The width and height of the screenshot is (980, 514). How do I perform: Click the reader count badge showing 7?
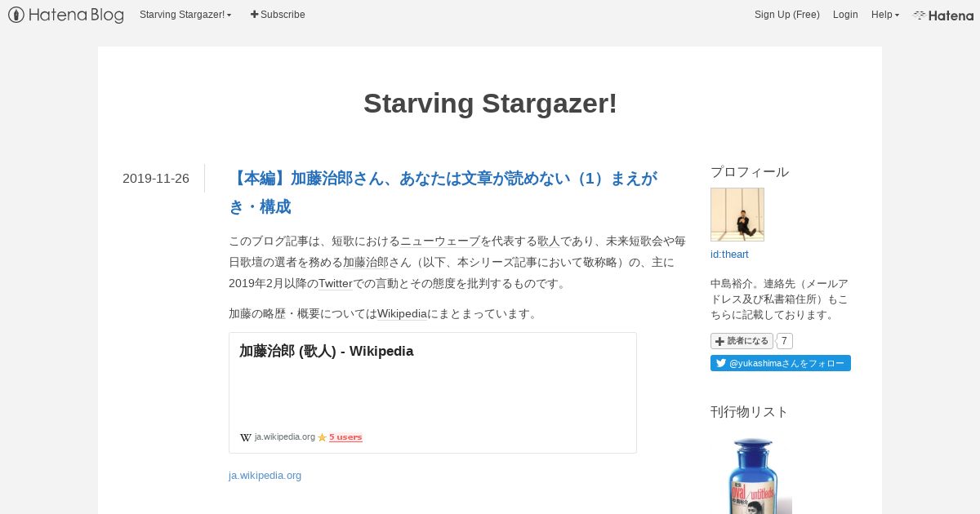(784, 341)
